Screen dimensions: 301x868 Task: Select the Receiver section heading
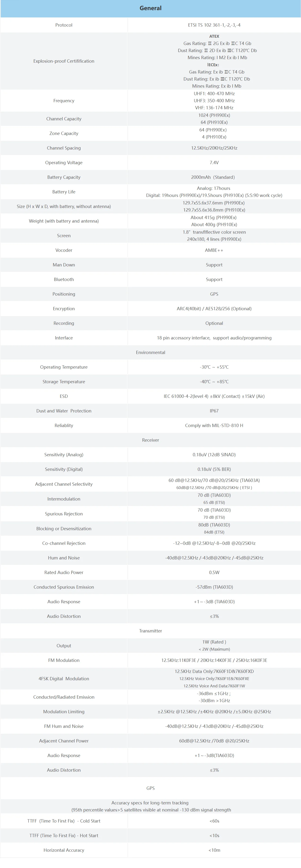(150, 440)
